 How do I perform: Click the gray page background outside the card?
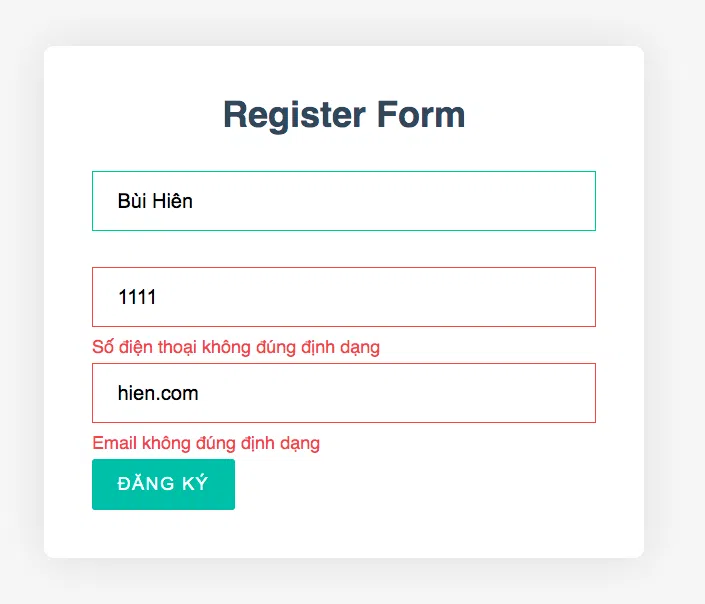(x=674, y=315)
